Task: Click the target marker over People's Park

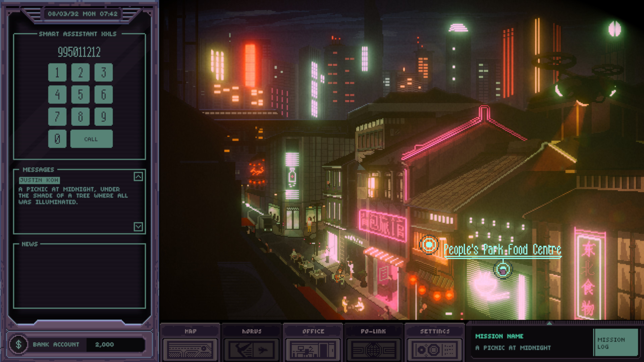Action: click(x=428, y=245)
